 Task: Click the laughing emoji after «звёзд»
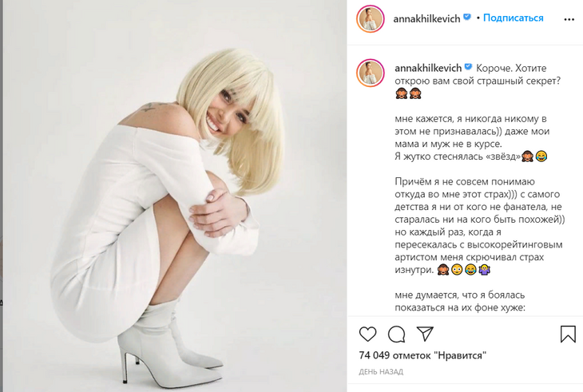(x=541, y=156)
